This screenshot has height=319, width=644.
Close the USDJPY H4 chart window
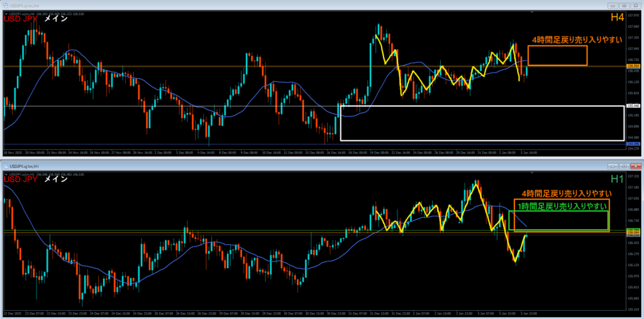(x=635, y=6)
